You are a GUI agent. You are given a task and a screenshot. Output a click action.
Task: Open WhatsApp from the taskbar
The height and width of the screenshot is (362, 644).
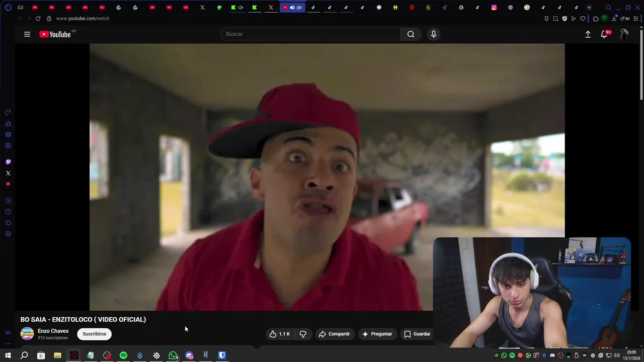173,355
